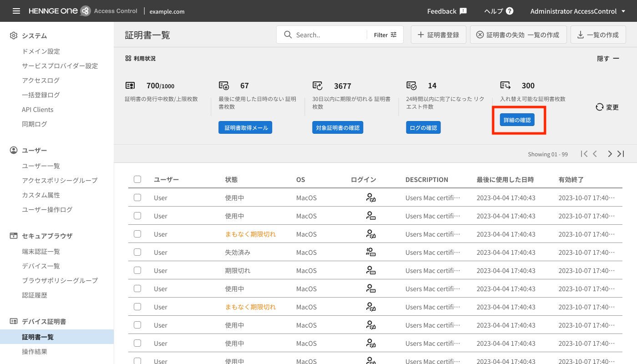
Task: Go to デバイス一覧
Action: coord(41,266)
